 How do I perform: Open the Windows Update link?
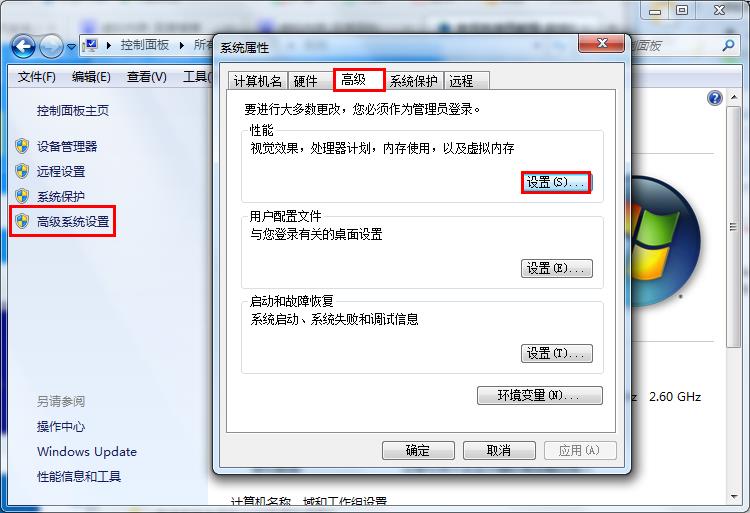coord(87,451)
